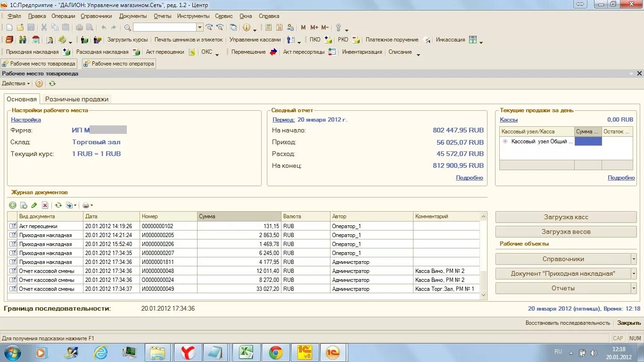This screenshot has height=362, width=644.
Task: Open the Действия dropdown menu
Action: pos(16,83)
